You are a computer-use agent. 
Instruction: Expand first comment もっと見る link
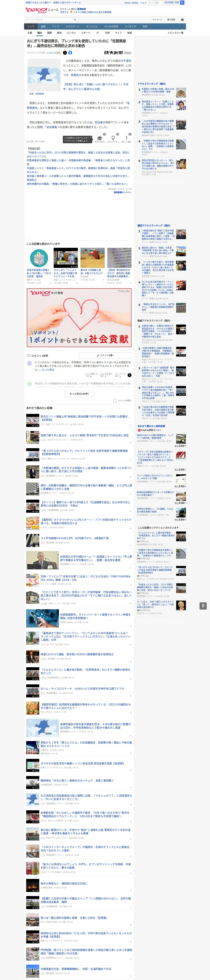(48, 369)
